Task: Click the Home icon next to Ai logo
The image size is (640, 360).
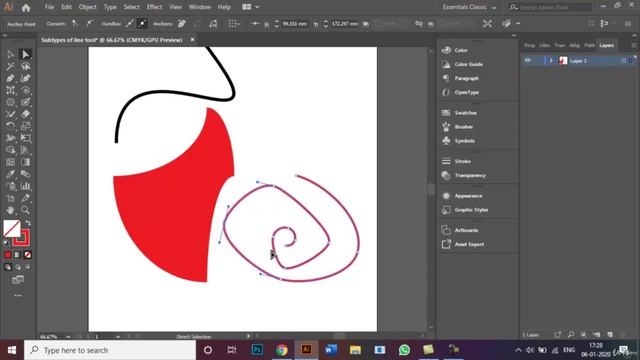Action: tap(26, 7)
